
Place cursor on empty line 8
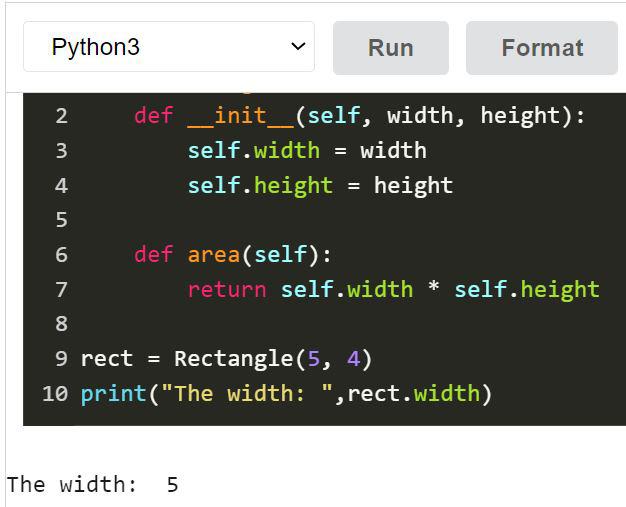point(300,324)
